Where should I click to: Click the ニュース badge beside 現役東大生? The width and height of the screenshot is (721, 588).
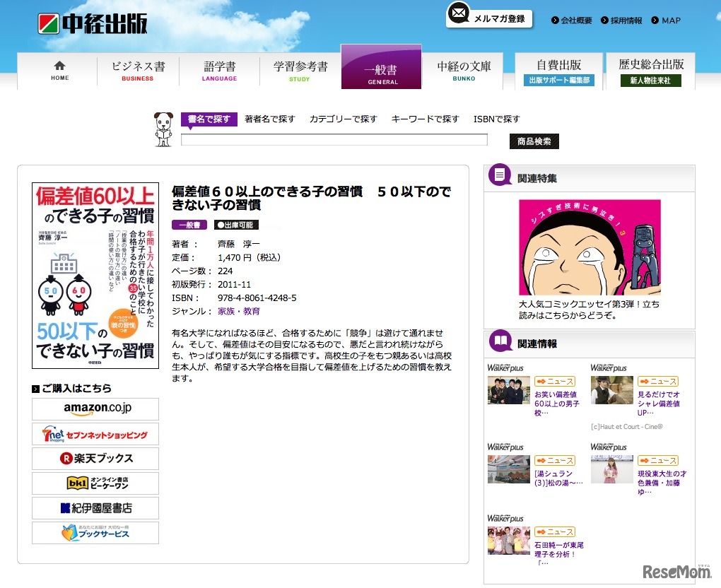[658, 461]
